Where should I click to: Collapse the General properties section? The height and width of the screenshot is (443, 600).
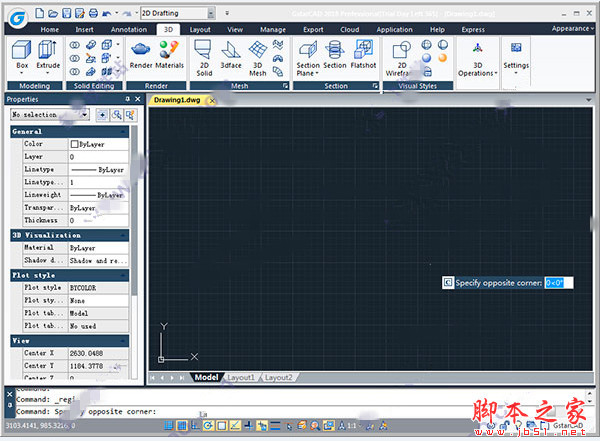pos(123,132)
